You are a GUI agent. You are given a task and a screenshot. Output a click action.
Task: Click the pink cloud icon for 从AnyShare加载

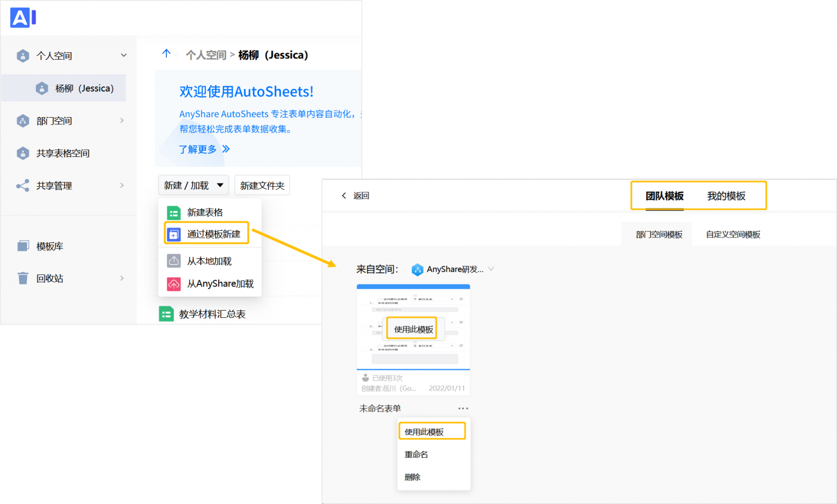[x=174, y=284]
